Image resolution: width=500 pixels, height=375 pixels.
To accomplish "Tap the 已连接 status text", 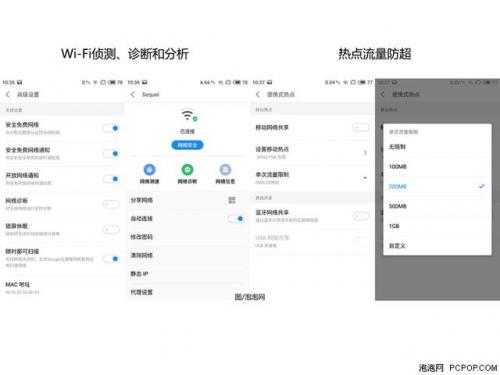I will [187, 131].
